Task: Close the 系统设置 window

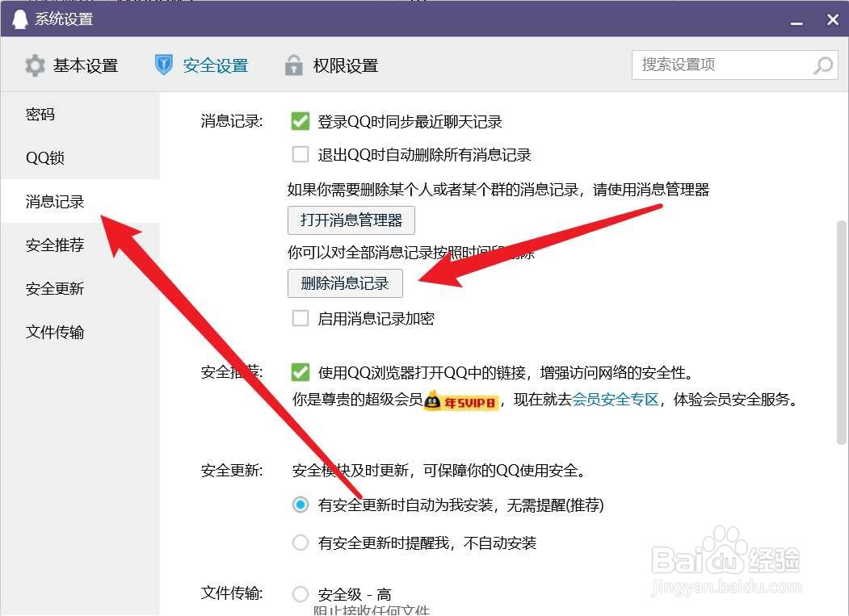Action: point(833,19)
